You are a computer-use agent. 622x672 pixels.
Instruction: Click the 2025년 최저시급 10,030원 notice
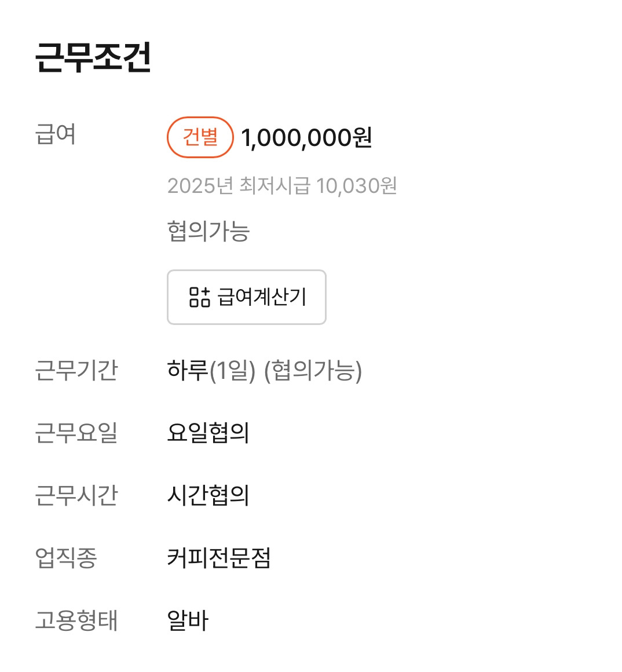point(282,185)
